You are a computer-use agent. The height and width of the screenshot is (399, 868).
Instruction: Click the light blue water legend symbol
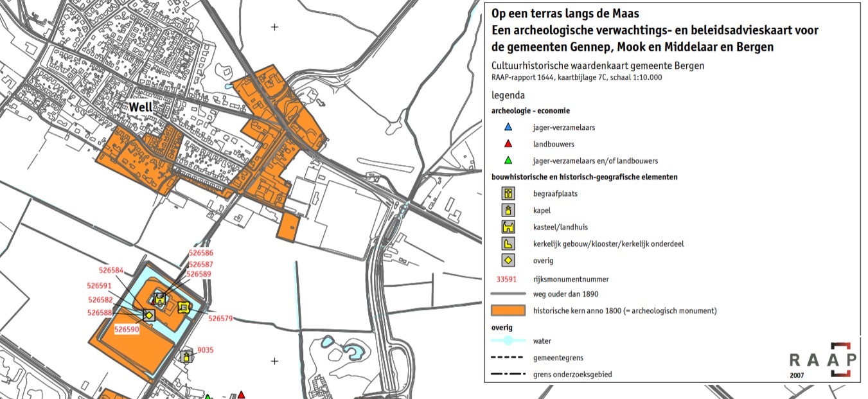(x=508, y=341)
